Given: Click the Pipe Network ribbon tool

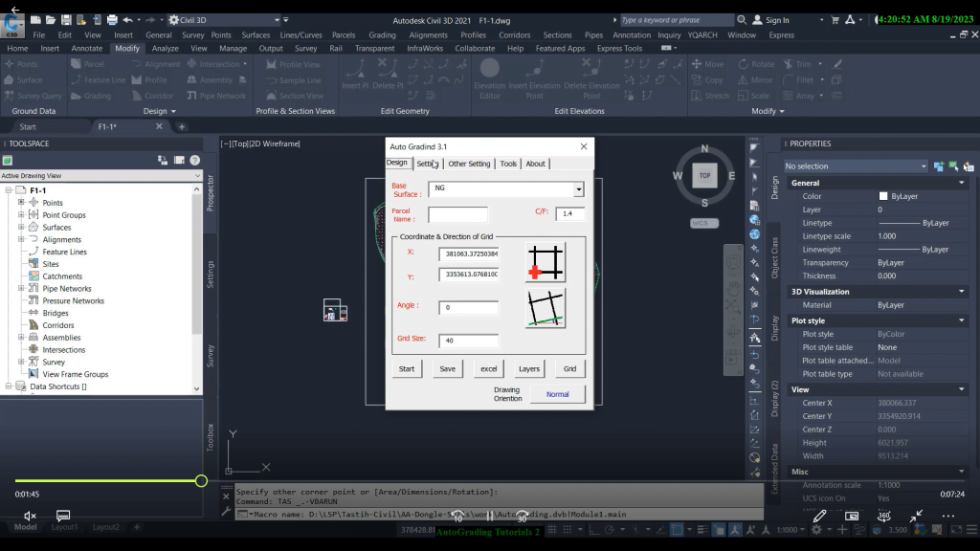Looking at the screenshot, I should (216, 96).
